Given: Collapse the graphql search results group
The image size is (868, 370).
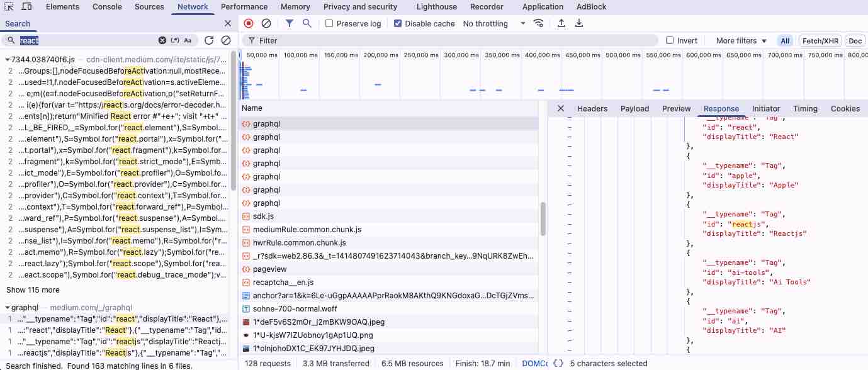Looking at the screenshot, I should tap(7, 308).
